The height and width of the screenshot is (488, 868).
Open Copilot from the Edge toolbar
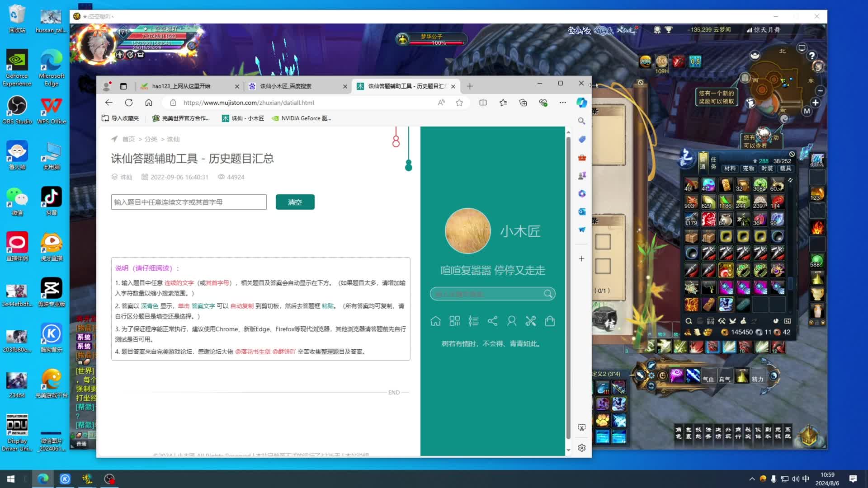(581, 103)
